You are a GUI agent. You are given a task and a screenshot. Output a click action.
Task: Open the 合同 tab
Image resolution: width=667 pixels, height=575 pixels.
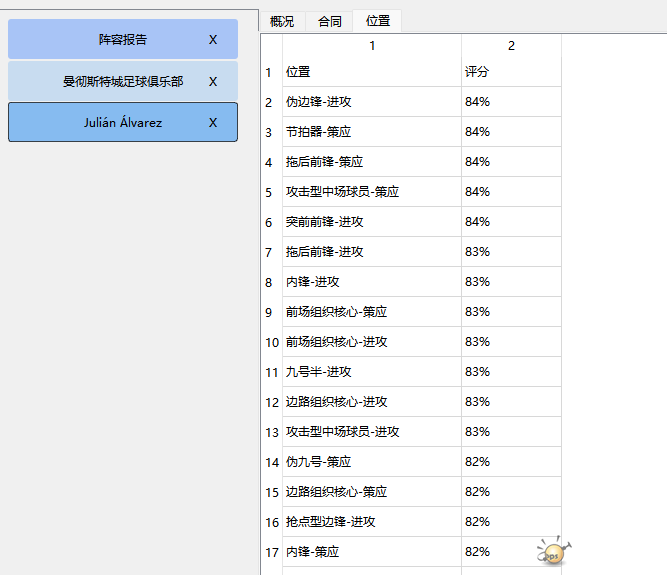(x=330, y=21)
